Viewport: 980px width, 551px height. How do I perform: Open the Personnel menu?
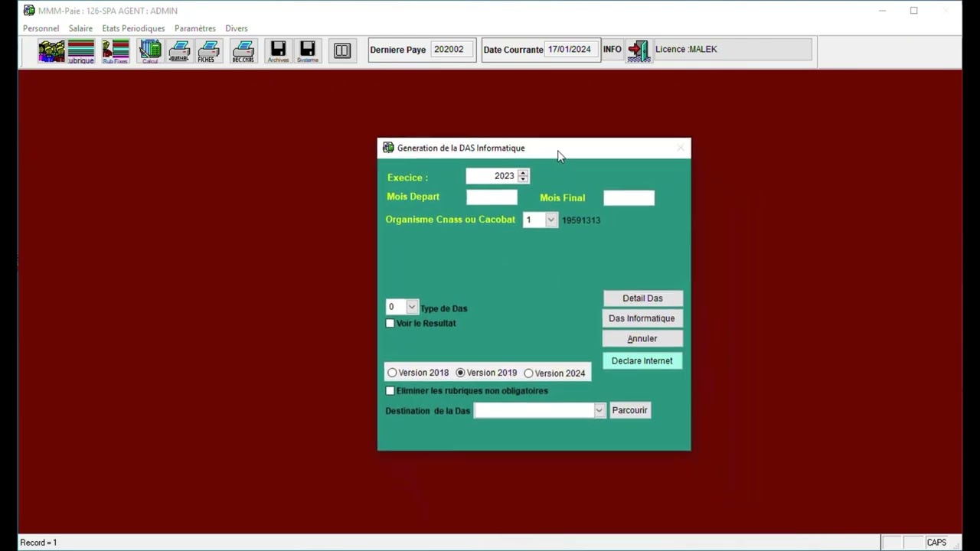click(41, 28)
